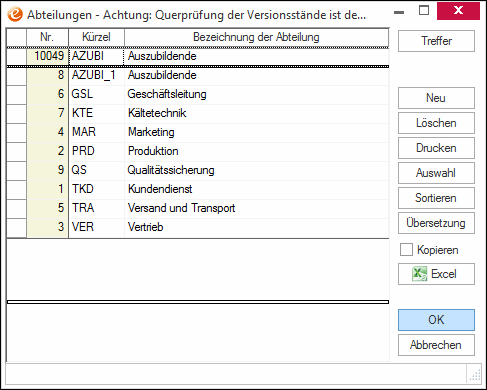This screenshot has height=390, width=487.
Task: Cancel with the Abbrechen button
Action: point(436,345)
